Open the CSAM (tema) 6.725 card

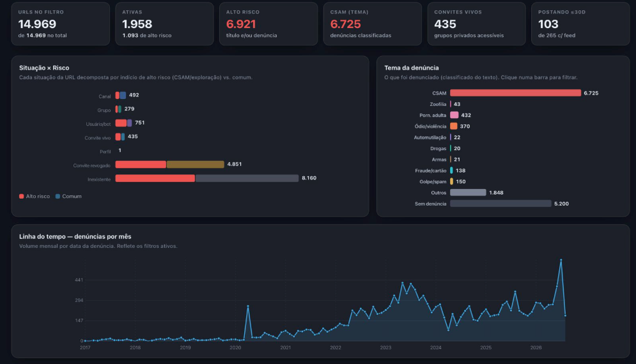pyautogui.click(x=373, y=24)
